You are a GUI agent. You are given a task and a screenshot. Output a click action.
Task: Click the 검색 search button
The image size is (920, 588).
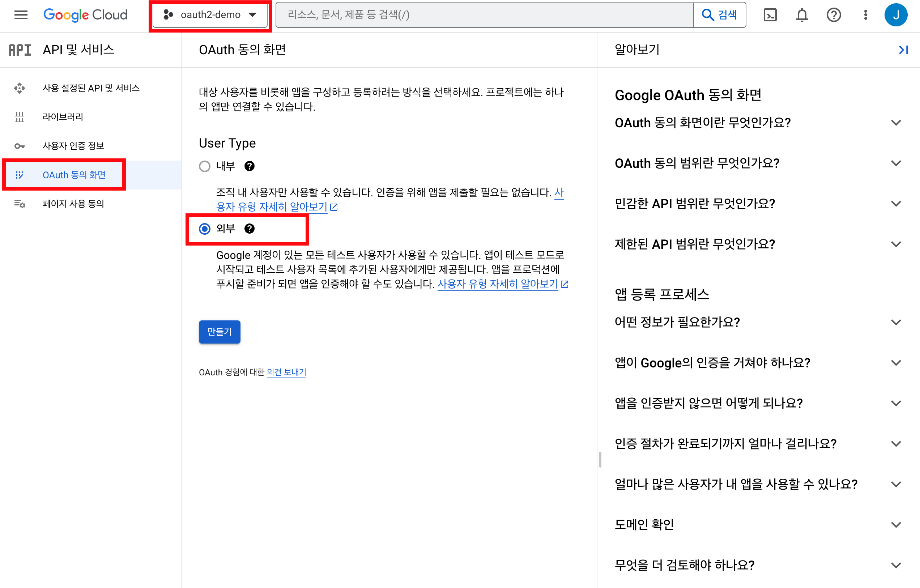pos(719,15)
